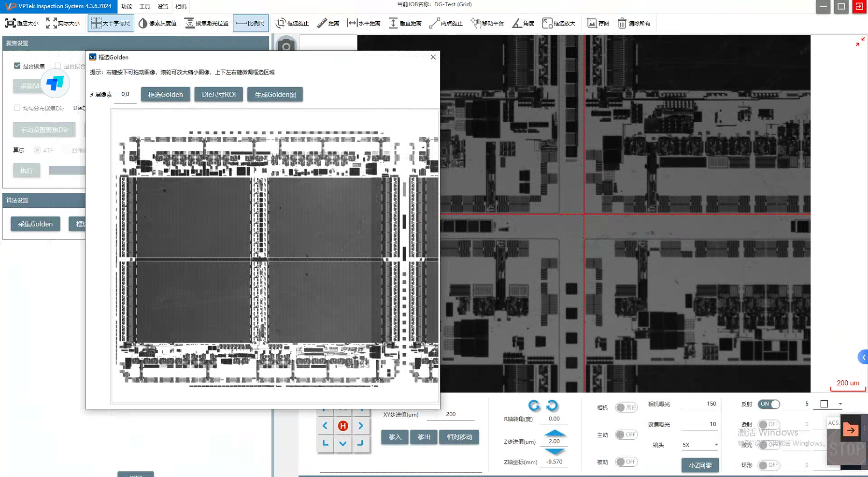This screenshot has height=477, width=868.
Task: Click the R轴转角 value field
Action: 554,419
